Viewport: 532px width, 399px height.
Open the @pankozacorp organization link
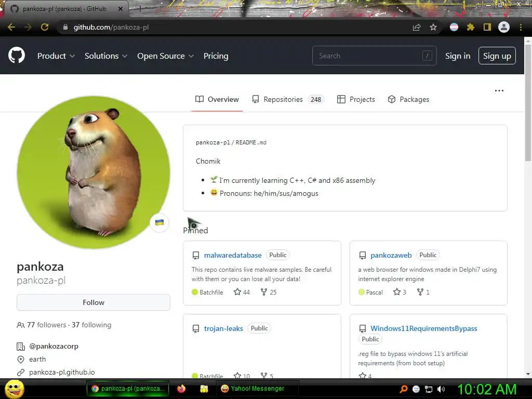[54, 347]
